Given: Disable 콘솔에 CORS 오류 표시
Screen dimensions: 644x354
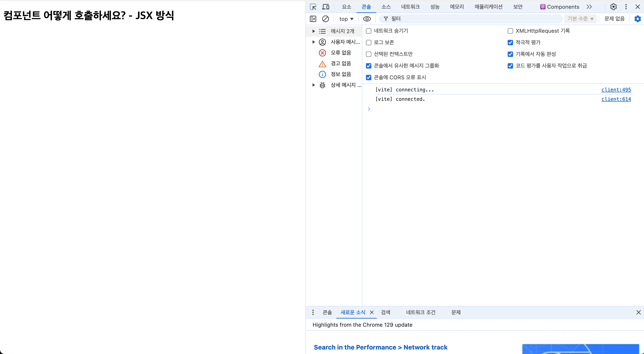Looking at the screenshot, I should click(x=368, y=78).
